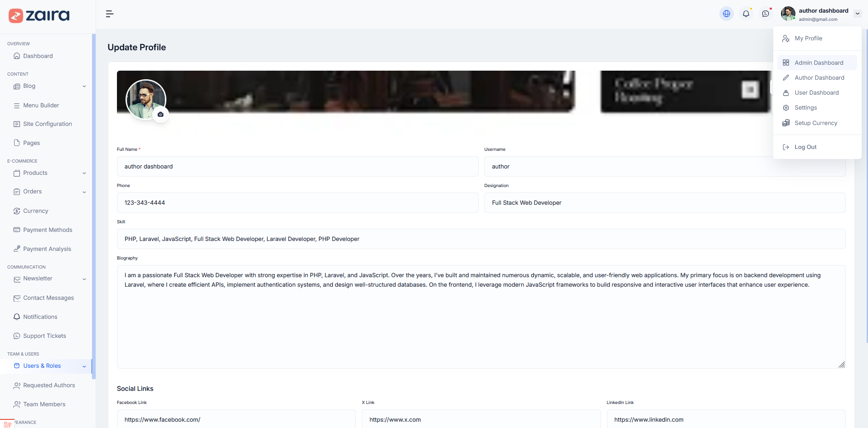The image size is (868, 428).
Task: Open Payment Analysis page
Action: pos(47,249)
